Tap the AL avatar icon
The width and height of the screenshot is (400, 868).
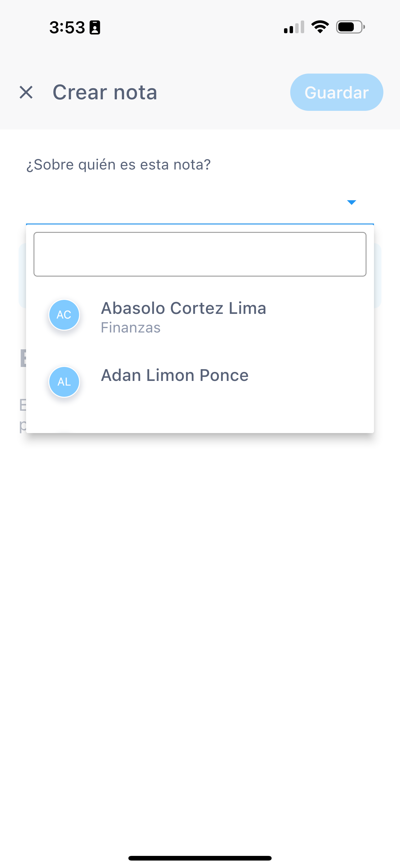coord(64,382)
